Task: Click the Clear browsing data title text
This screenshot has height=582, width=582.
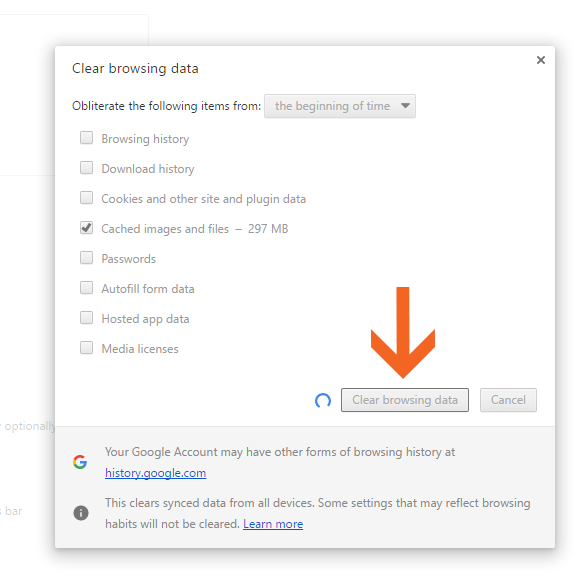Action: tap(135, 69)
